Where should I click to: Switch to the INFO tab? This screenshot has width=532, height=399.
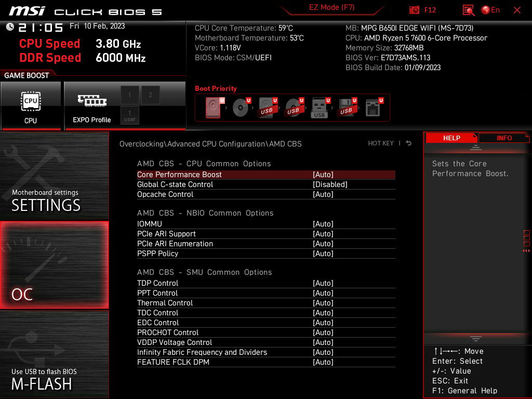pos(504,138)
